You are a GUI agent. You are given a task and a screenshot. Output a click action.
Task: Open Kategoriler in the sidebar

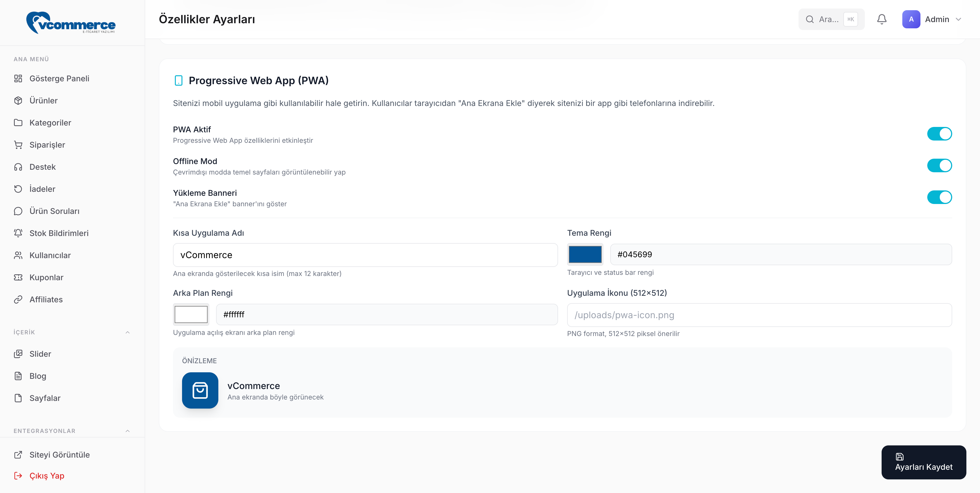[x=50, y=123]
